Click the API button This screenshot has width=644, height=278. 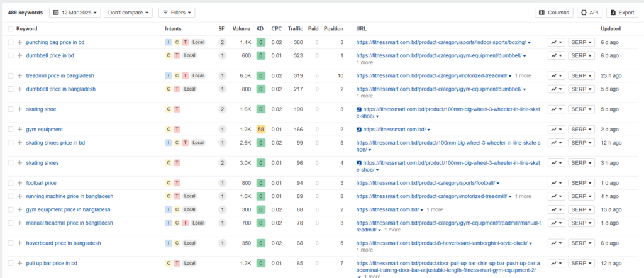(x=589, y=13)
